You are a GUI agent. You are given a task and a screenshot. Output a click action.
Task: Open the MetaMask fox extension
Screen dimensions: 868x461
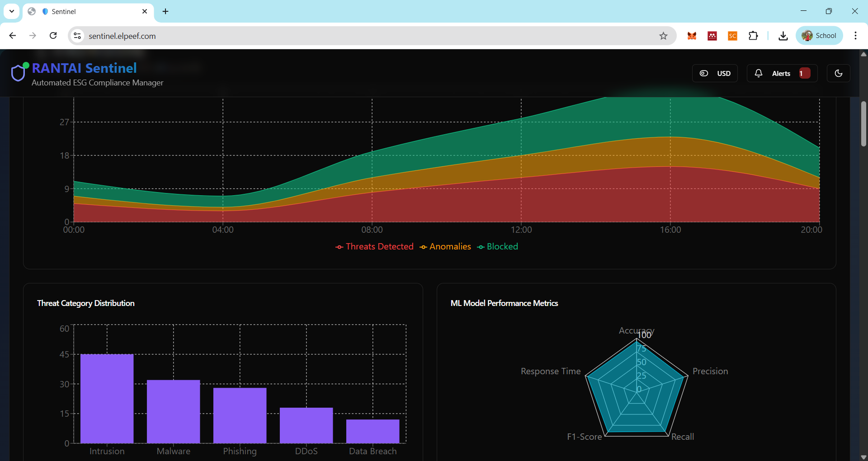[x=692, y=36]
